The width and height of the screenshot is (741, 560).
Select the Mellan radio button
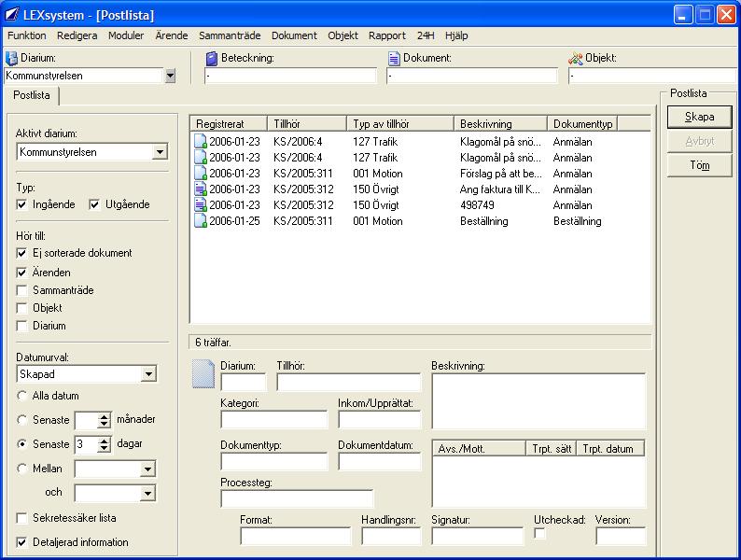point(21,469)
